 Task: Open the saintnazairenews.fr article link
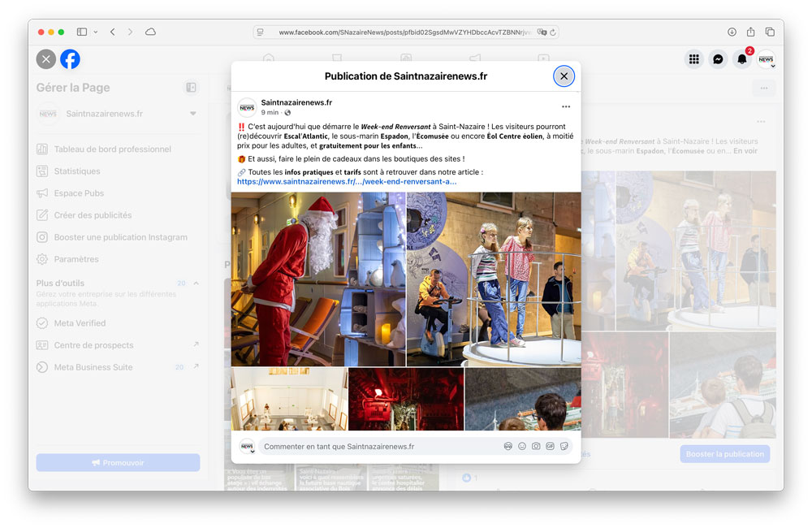click(x=347, y=182)
